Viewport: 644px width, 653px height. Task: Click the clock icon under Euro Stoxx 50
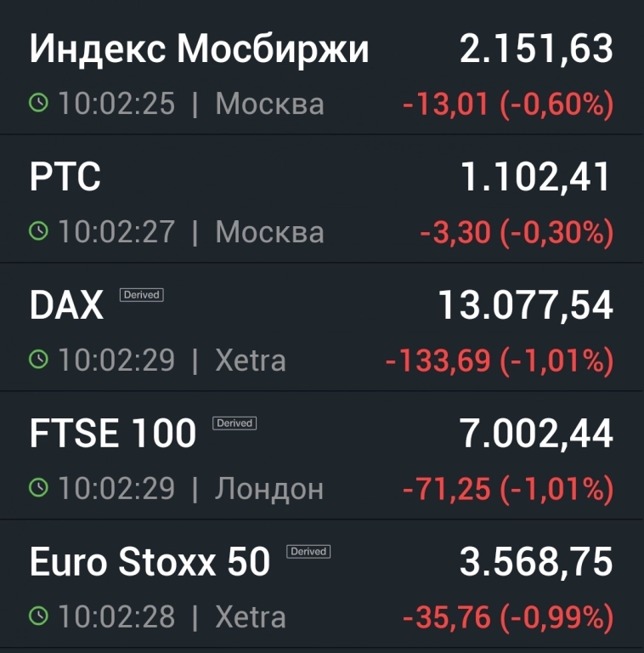[39, 616]
